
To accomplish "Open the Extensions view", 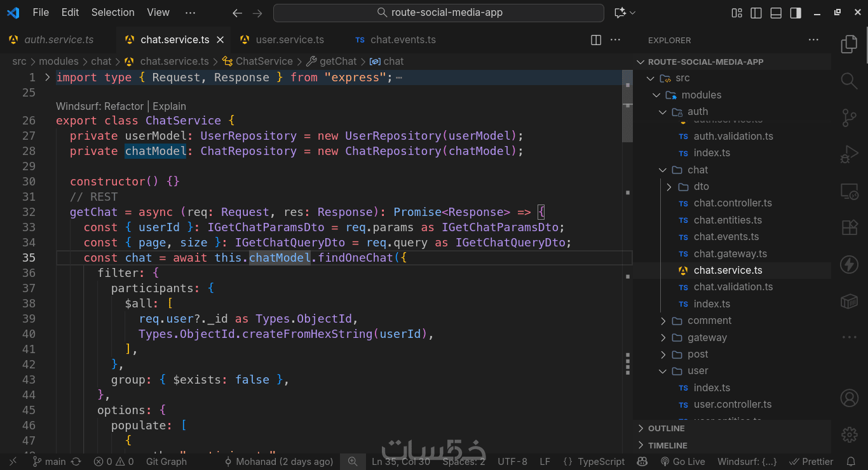I will (x=850, y=227).
